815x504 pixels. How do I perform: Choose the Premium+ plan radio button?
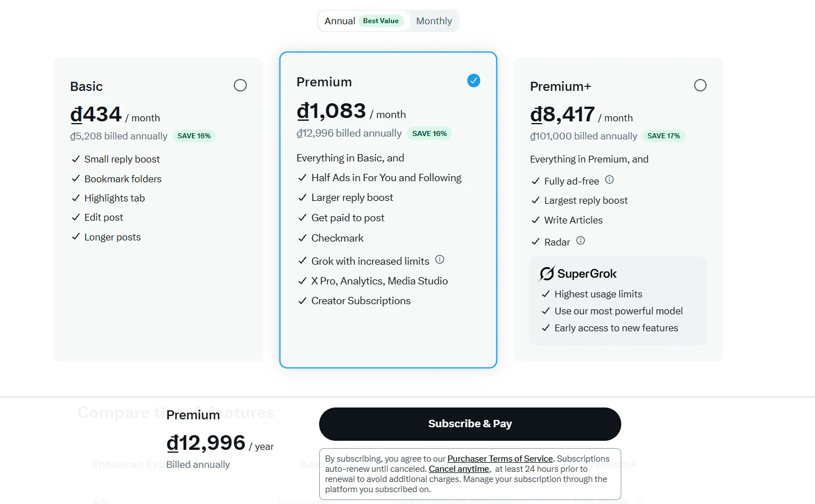point(700,85)
